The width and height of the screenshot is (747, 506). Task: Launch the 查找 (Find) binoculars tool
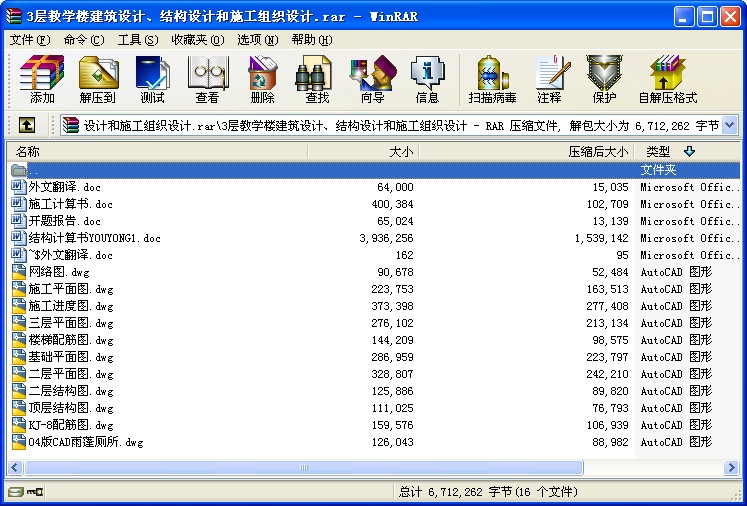[x=317, y=79]
